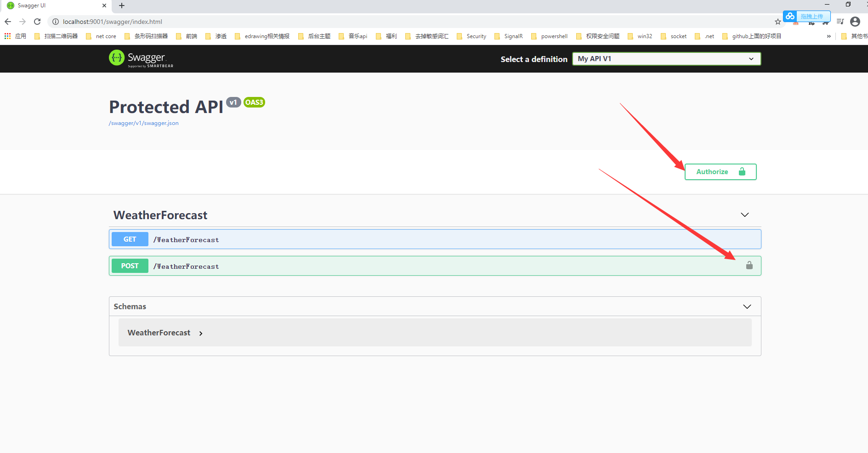Open the 条形码扫描器 bookmark folder

[x=146, y=36]
